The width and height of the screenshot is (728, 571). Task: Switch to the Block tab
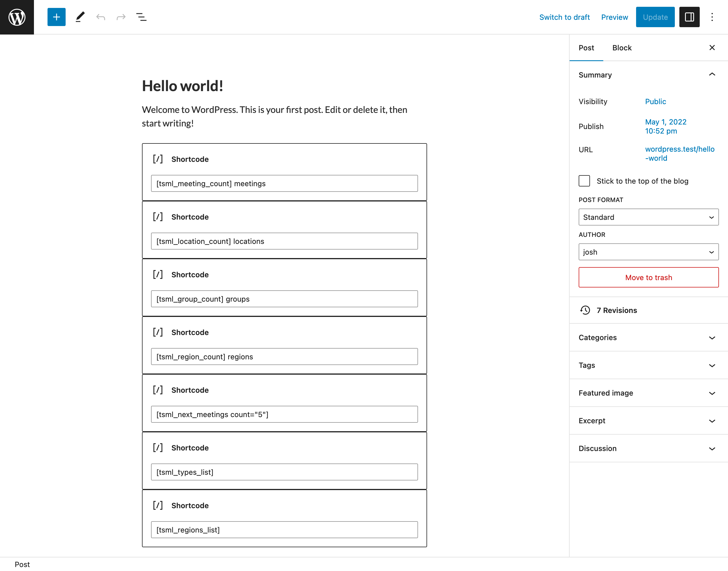coord(622,48)
